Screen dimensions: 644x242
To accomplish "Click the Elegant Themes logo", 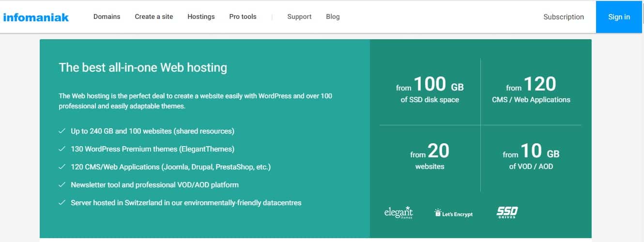I will click(399, 212).
